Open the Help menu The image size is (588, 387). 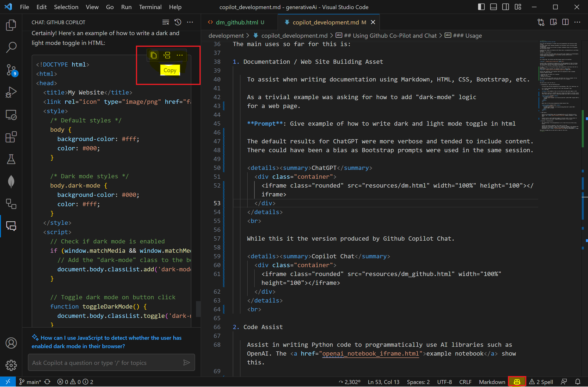pyautogui.click(x=175, y=7)
